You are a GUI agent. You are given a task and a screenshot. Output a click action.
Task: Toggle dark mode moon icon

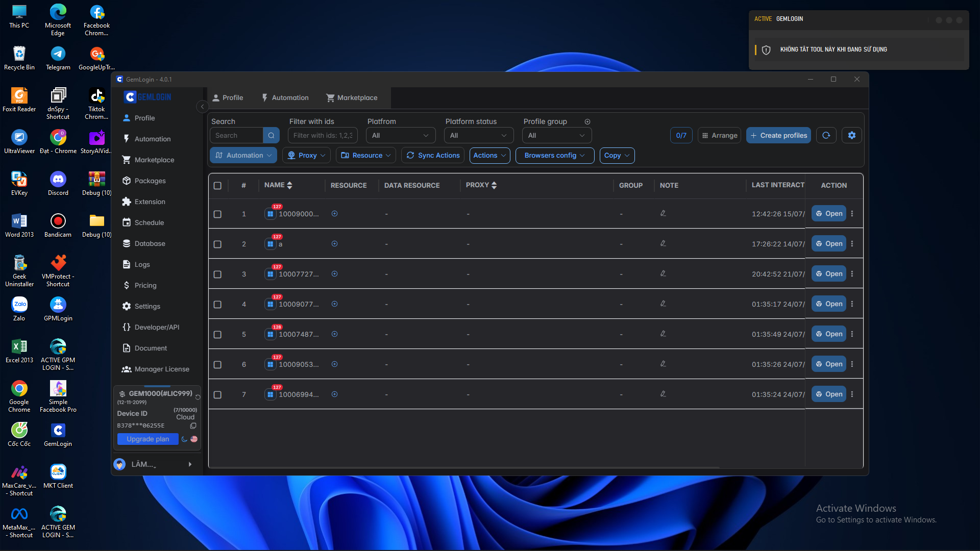coord(184,439)
